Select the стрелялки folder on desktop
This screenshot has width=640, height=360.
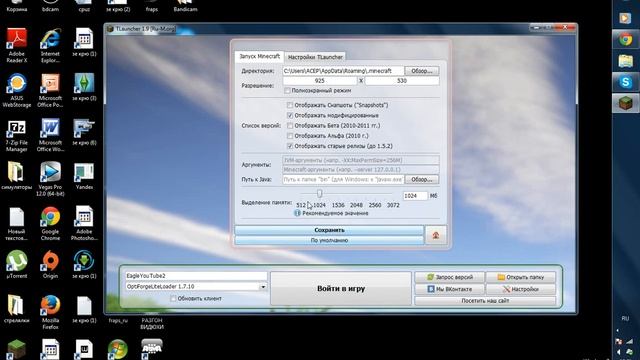(x=16, y=309)
